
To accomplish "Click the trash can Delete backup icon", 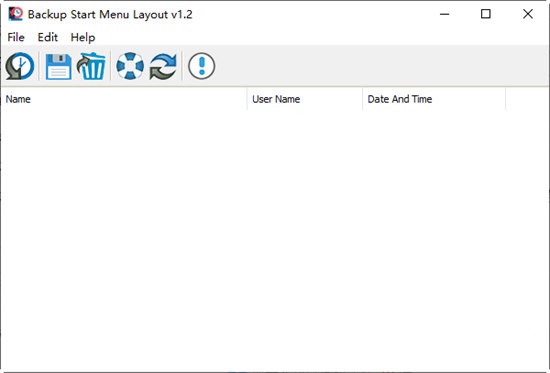I will (91, 66).
